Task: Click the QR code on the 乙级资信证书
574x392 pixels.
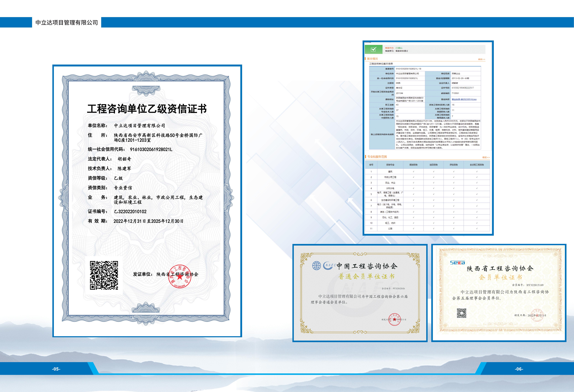Action: [104, 275]
